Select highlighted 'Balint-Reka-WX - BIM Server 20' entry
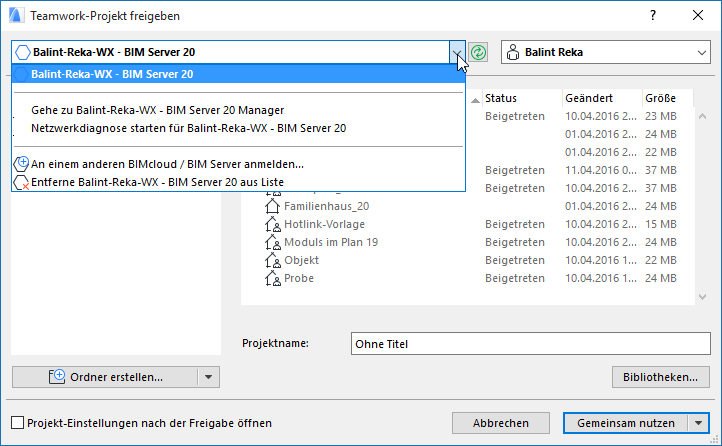The image size is (722, 446). [x=239, y=74]
